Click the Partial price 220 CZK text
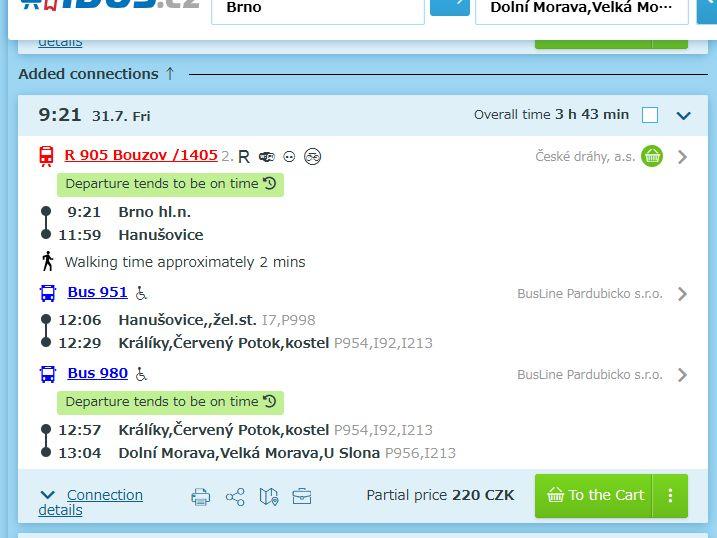Screen dimensions: 717x538 440,495
